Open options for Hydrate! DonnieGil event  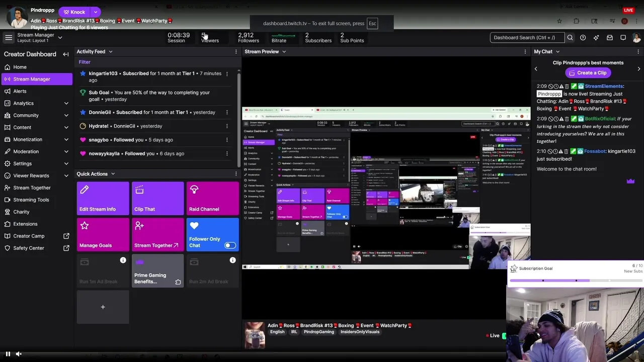(227, 126)
